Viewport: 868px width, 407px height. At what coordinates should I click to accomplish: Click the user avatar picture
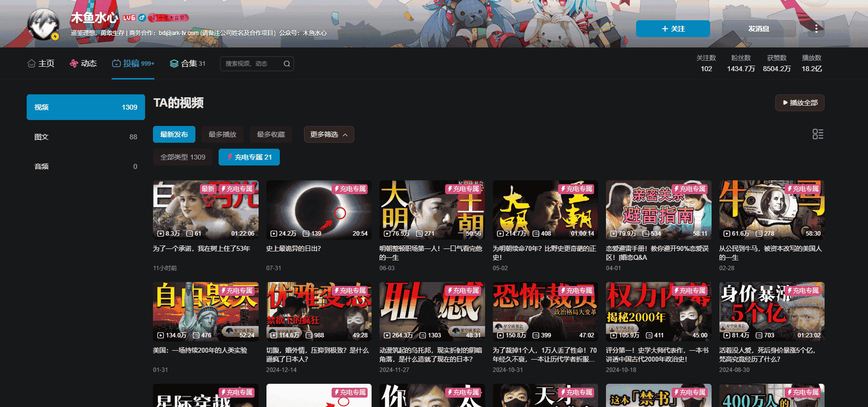point(43,25)
